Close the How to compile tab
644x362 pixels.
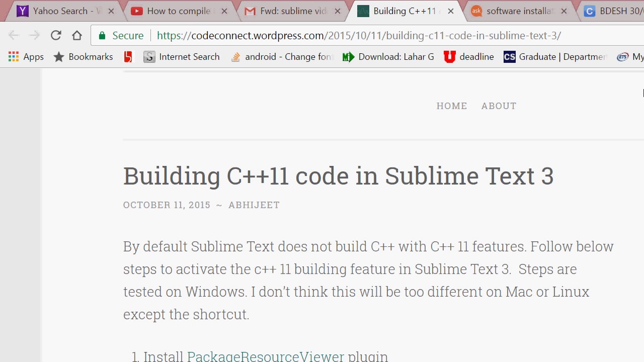click(224, 11)
